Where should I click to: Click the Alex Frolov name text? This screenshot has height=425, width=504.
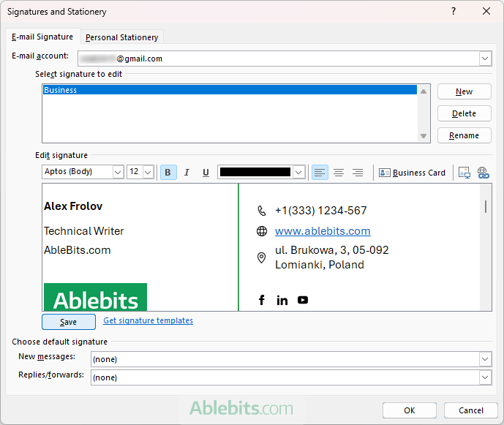pyautogui.click(x=73, y=206)
